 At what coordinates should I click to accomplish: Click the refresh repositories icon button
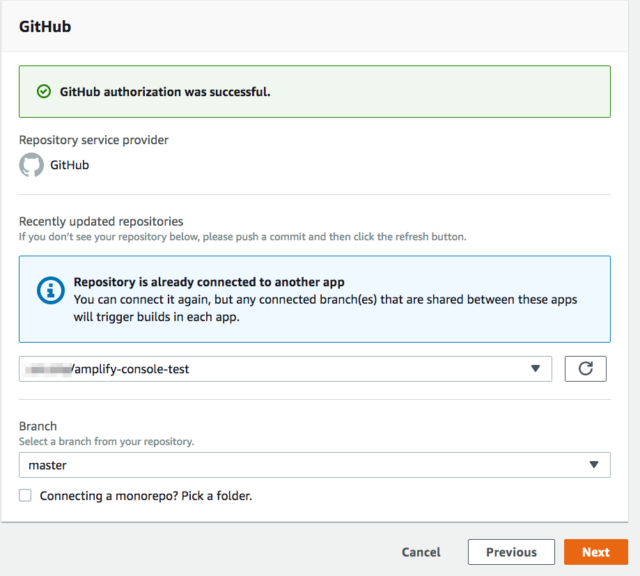pos(585,369)
